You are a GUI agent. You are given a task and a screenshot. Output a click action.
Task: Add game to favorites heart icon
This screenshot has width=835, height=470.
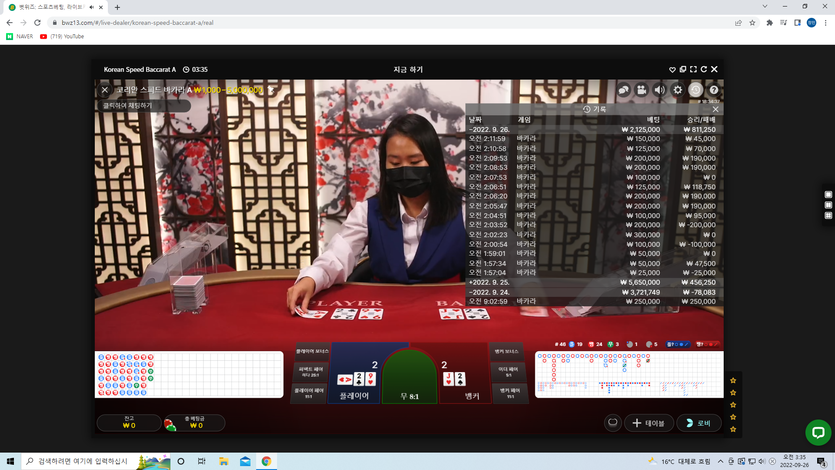tap(672, 69)
